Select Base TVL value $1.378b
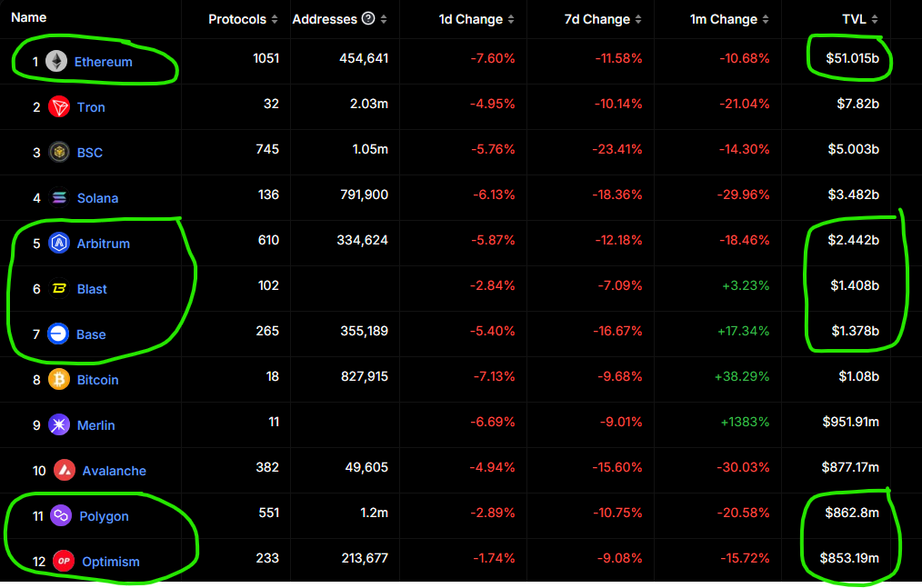 tap(855, 331)
